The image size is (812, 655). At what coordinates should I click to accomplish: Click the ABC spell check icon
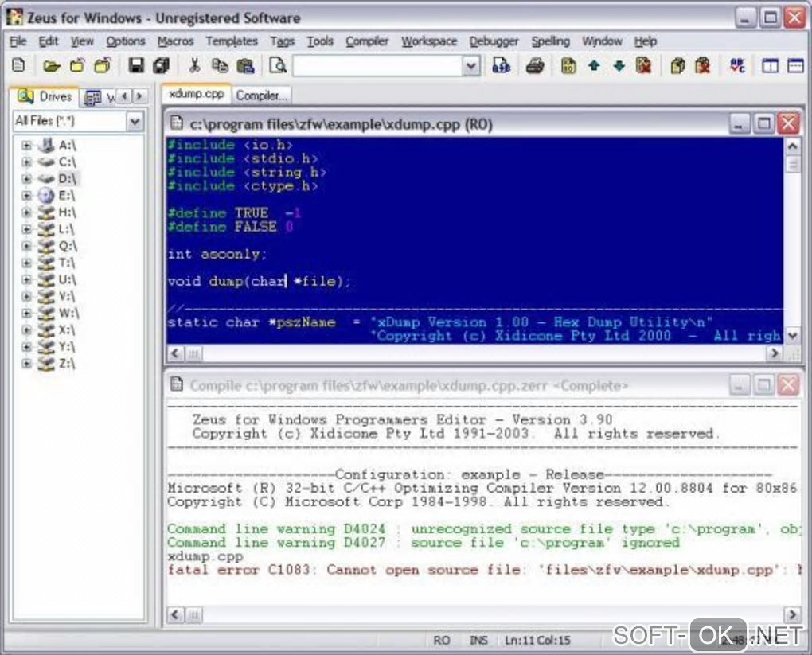click(737, 66)
